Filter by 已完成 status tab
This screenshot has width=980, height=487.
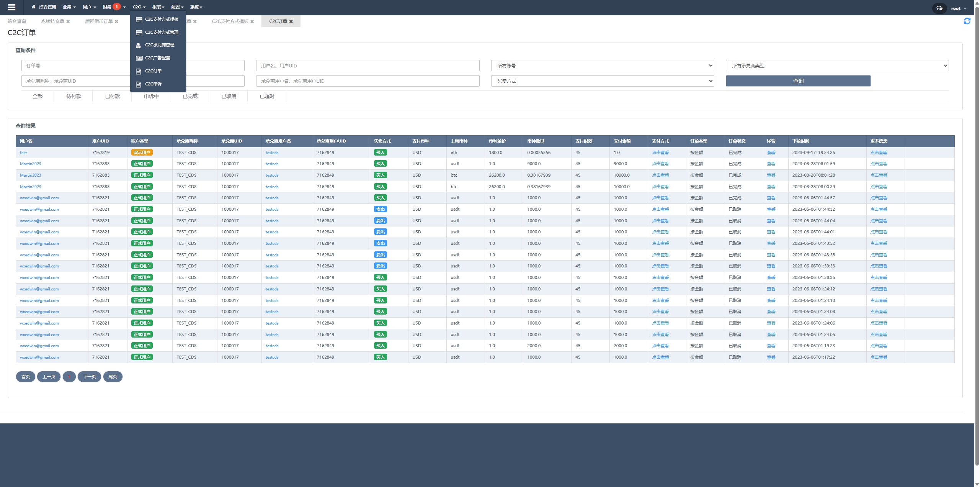pos(190,96)
